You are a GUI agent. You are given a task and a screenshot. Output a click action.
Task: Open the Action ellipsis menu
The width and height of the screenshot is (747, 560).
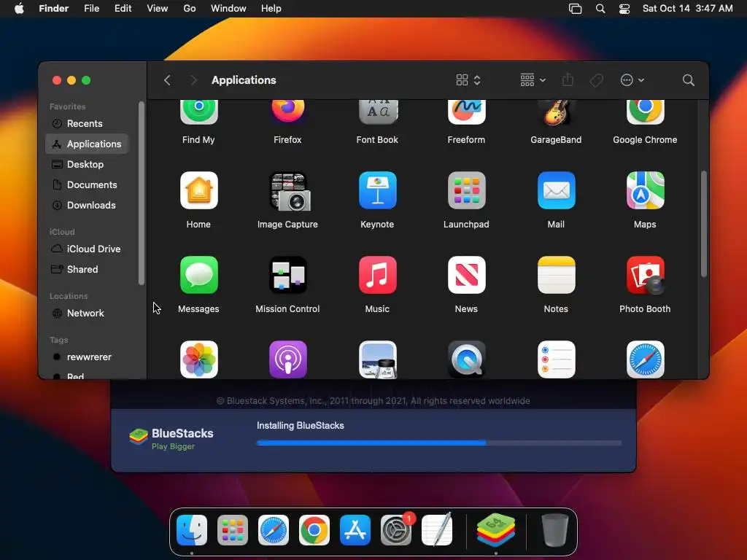click(632, 80)
